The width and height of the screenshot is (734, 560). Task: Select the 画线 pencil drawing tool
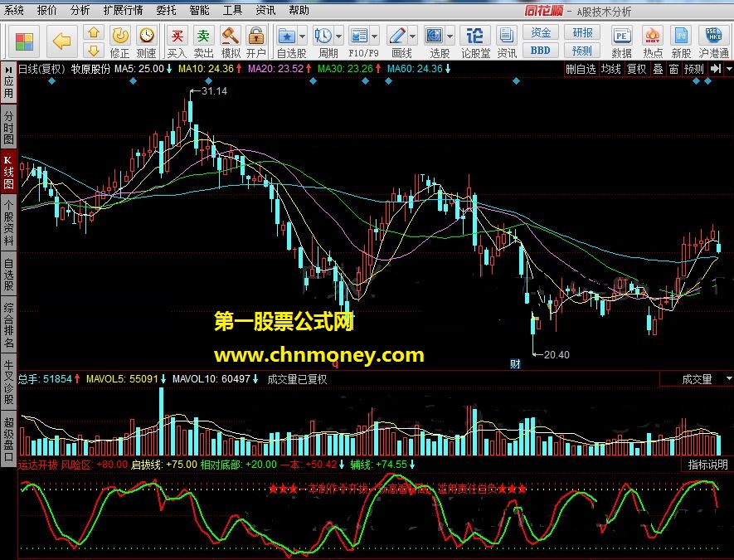pyautogui.click(x=397, y=36)
